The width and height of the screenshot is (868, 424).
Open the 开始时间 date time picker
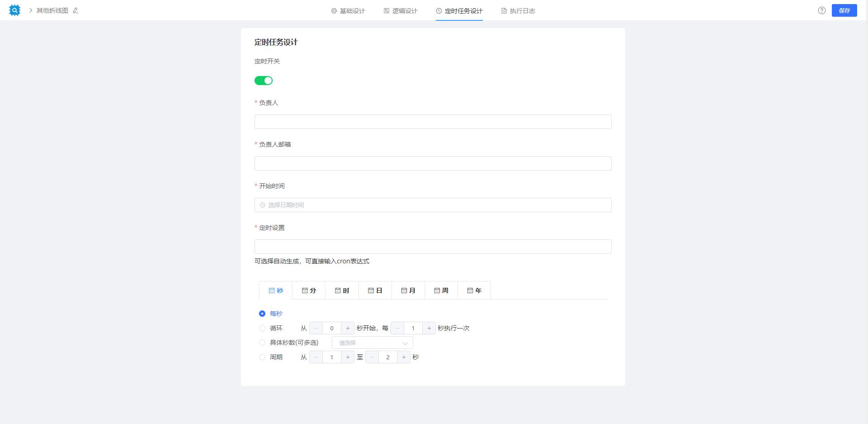433,205
